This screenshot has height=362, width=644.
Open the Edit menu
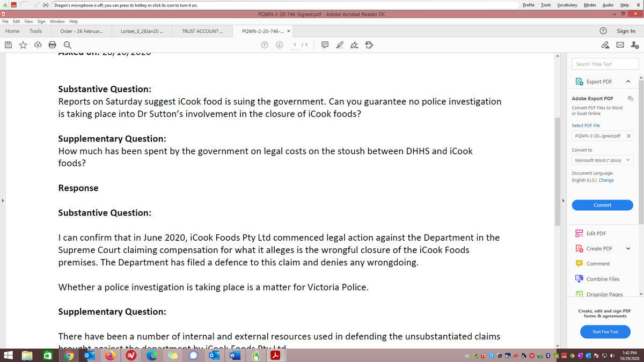pyautogui.click(x=17, y=21)
